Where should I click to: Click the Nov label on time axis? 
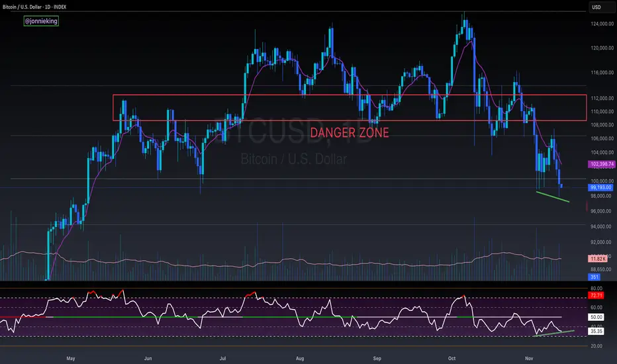point(529,359)
